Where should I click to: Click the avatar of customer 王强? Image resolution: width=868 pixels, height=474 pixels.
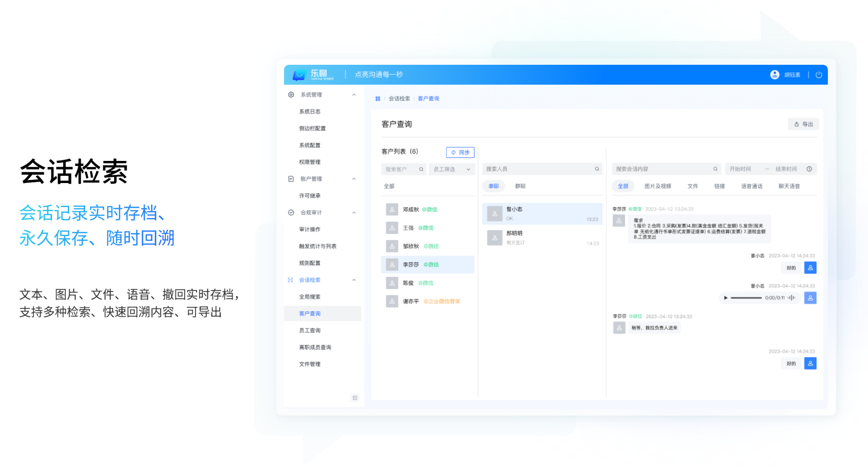pyautogui.click(x=392, y=228)
